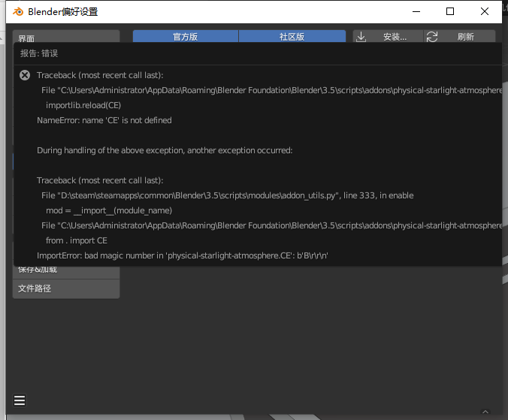508x420 pixels.
Task: Click the 报告: 错误 report header
Action: (39, 53)
